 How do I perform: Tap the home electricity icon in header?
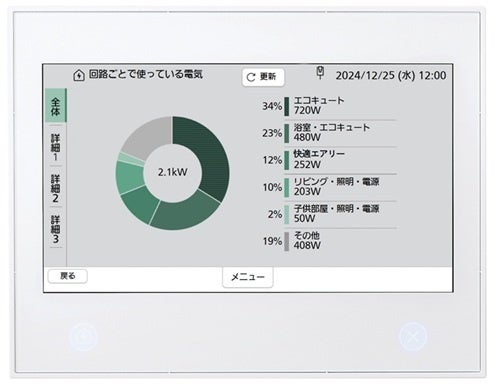pyautogui.click(x=79, y=75)
